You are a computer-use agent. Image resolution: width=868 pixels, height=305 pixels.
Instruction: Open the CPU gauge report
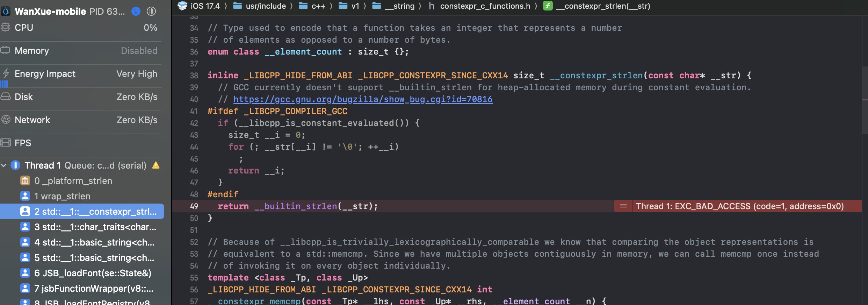pyautogui.click(x=81, y=28)
